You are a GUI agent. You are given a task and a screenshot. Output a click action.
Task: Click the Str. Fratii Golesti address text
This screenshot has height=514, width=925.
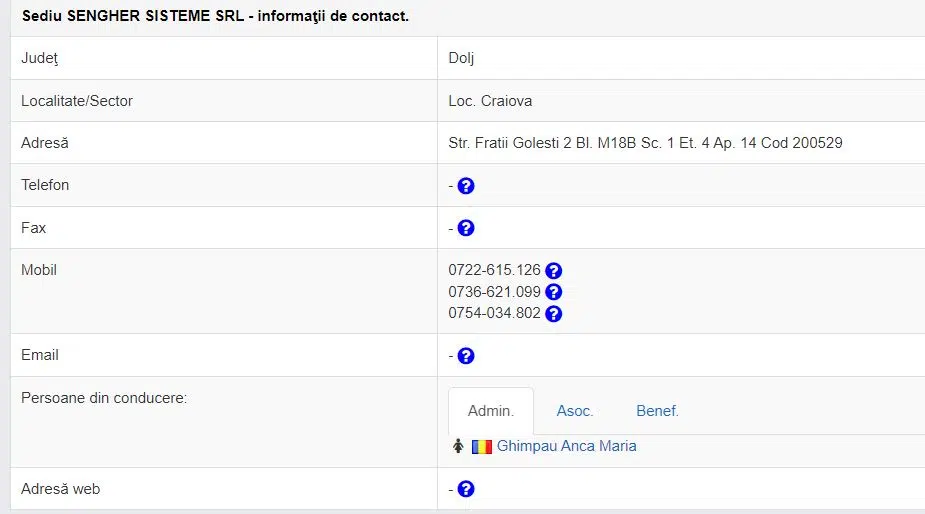click(x=645, y=143)
